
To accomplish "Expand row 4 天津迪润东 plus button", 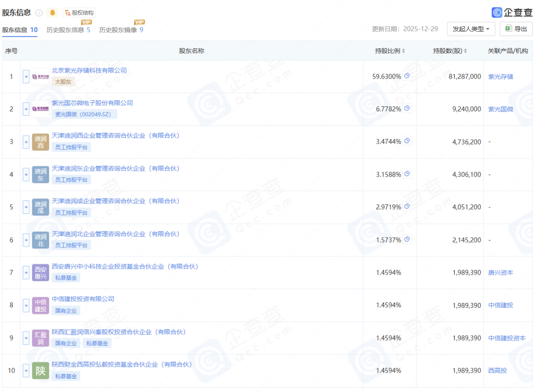I will (x=26, y=175).
